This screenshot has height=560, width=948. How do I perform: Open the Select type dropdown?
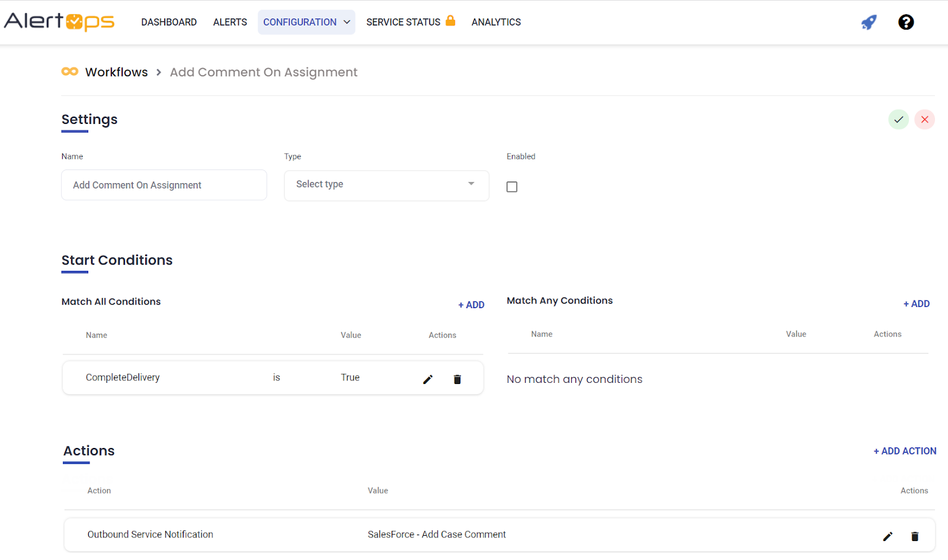tap(386, 185)
